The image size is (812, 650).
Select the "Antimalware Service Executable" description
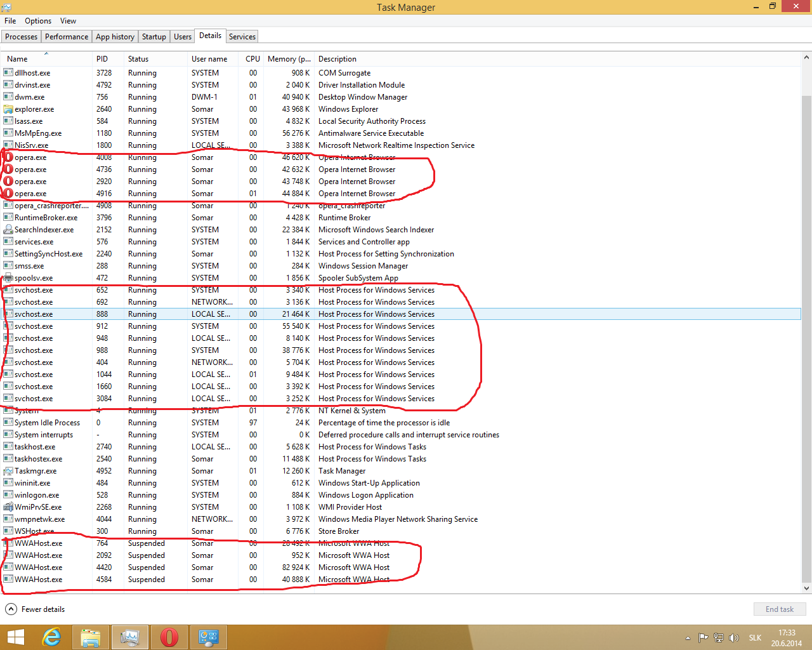point(371,133)
